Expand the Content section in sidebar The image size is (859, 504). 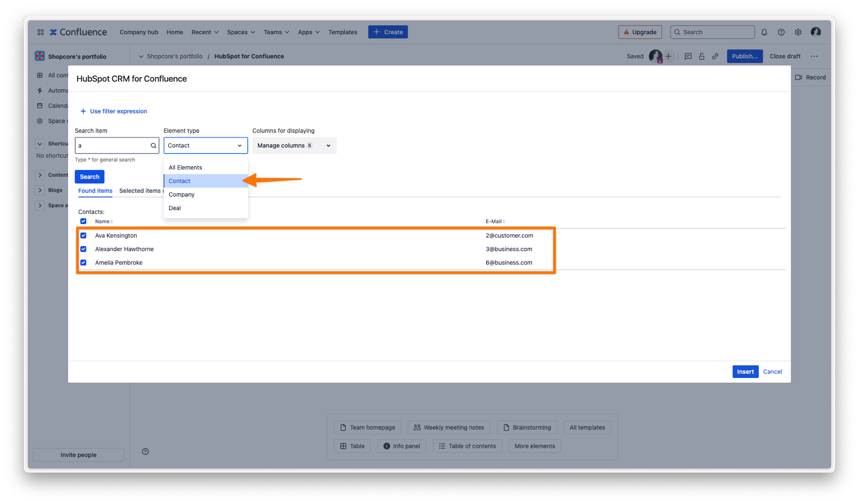[40, 175]
